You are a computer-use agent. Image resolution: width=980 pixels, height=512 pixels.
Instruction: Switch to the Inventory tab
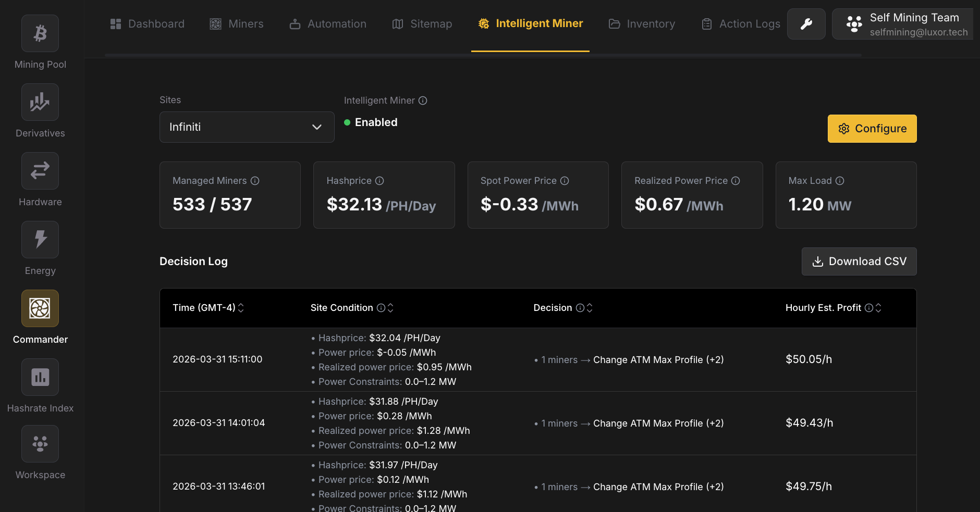click(x=642, y=23)
